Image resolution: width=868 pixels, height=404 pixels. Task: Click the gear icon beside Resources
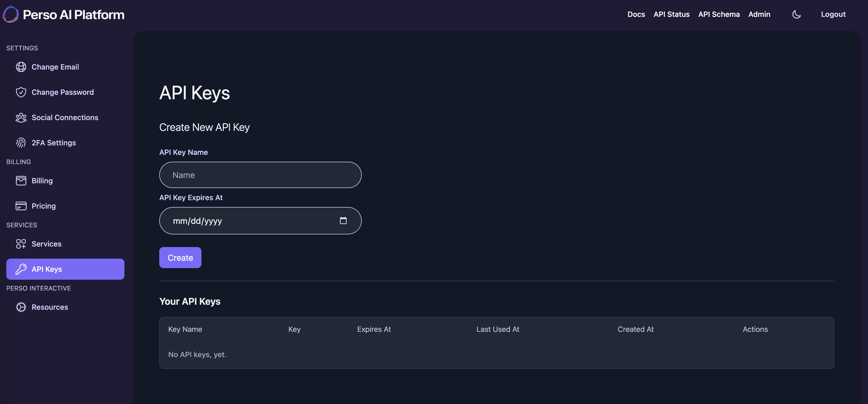21,307
